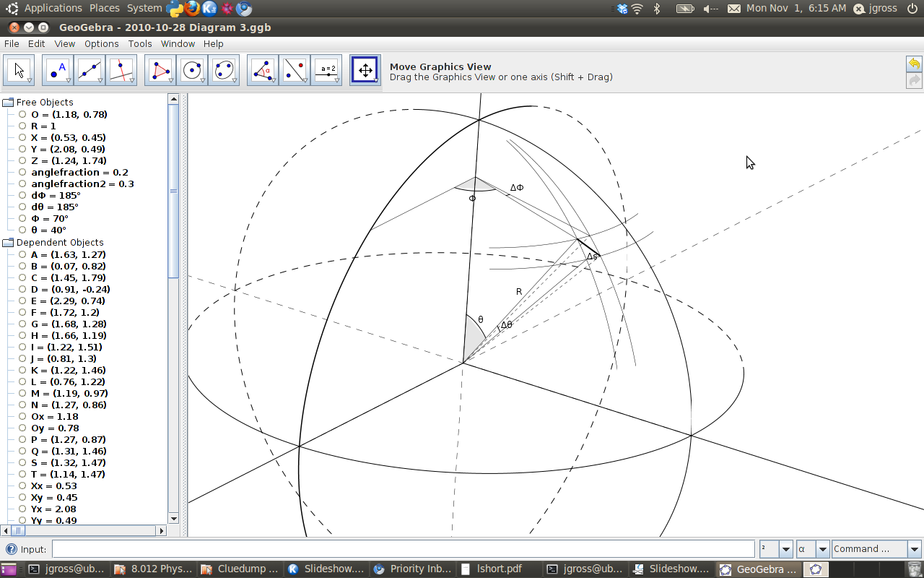The width and height of the screenshot is (924, 578).
Task: Select Circle with Center through Point tool
Action: (x=192, y=70)
